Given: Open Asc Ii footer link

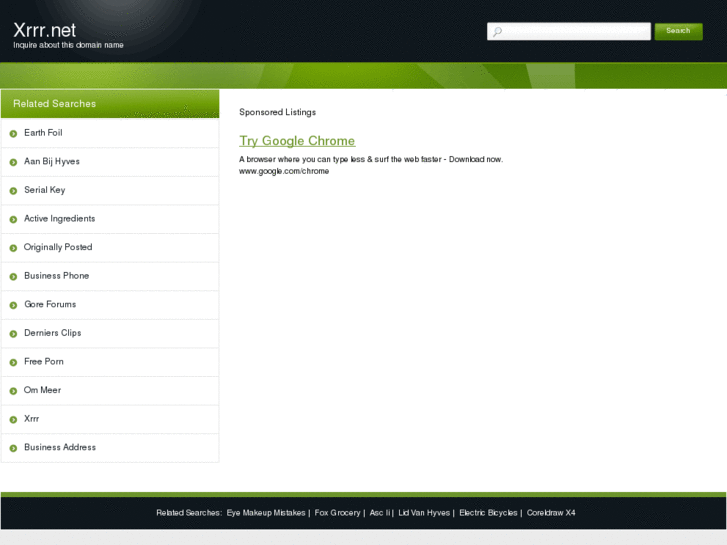Looking at the screenshot, I should pyautogui.click(x=380, y=513).
